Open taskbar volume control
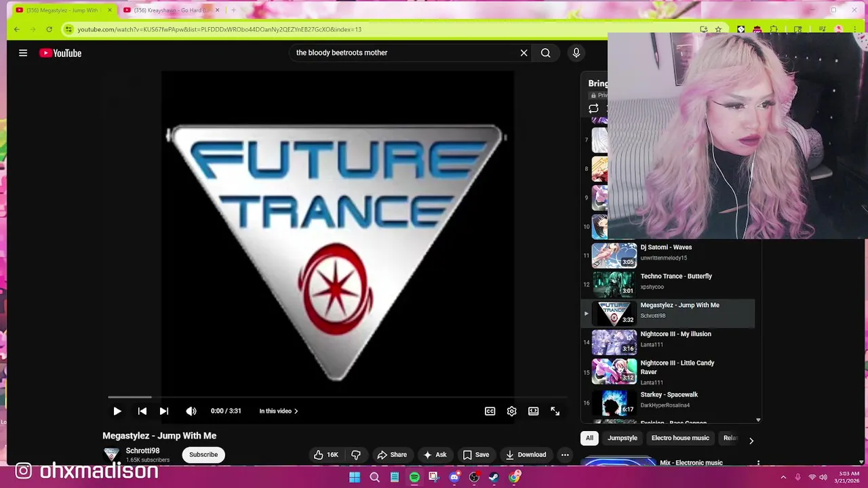This screenshot has height=488, width=868. (823, 477)
